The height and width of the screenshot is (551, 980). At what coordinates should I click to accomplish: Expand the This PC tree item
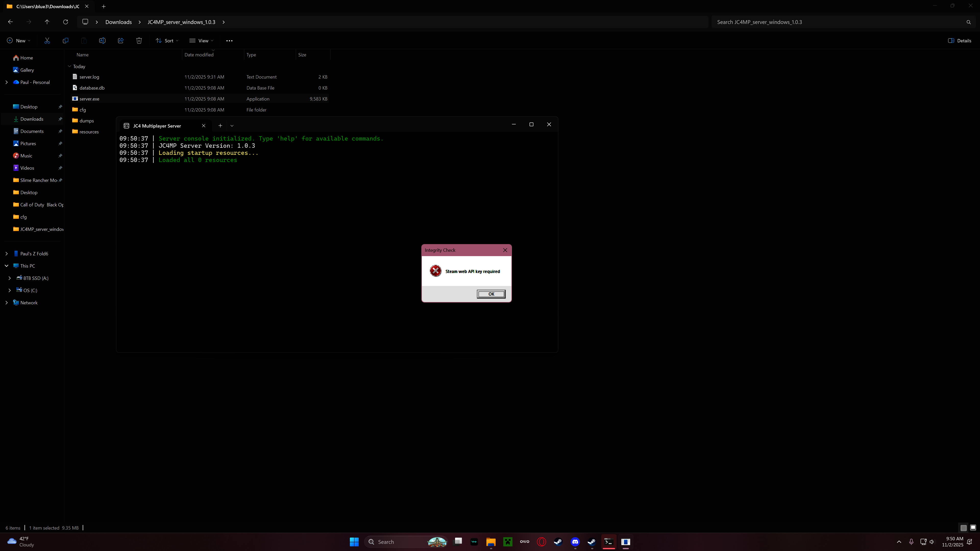6,265
